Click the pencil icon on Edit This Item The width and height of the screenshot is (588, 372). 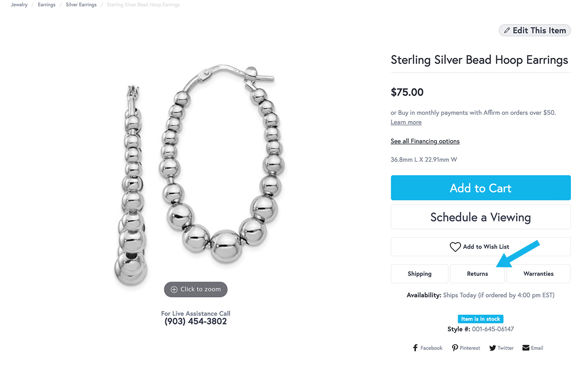pos(507,30)
